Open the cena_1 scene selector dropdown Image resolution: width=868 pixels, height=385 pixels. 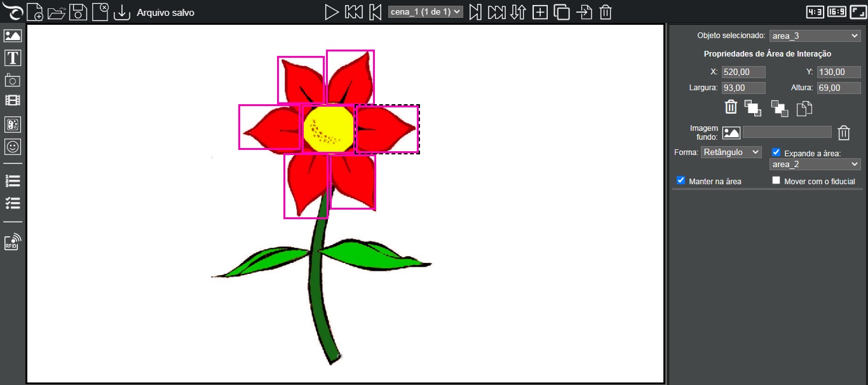coord(425,12)
